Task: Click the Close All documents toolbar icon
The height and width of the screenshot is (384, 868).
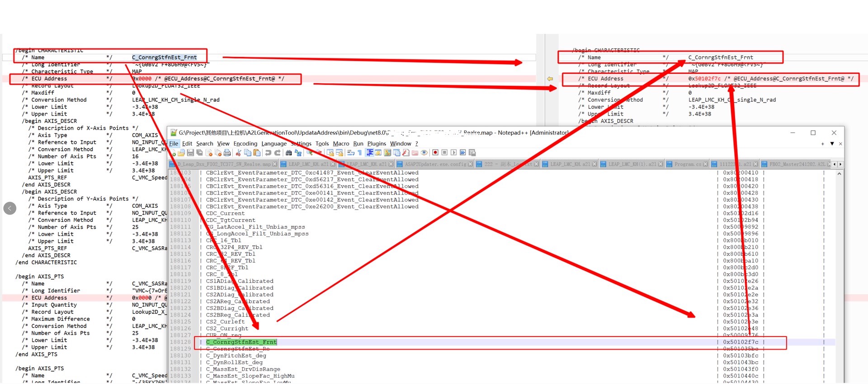Action: (x=217, y=153)
